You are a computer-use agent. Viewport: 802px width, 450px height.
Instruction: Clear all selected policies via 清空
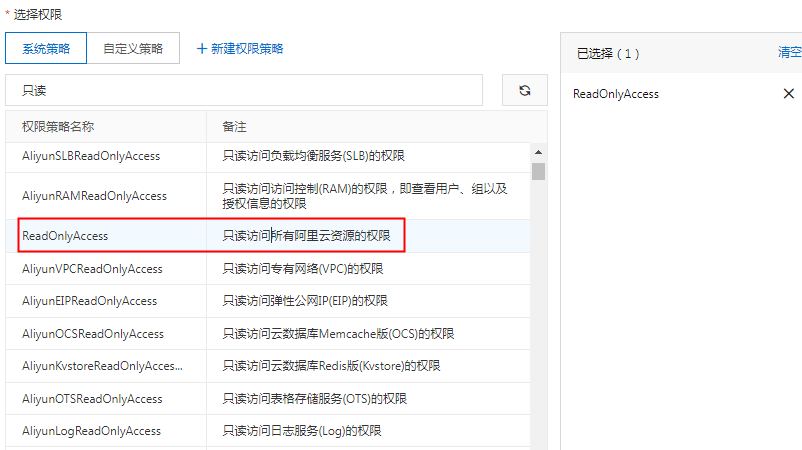(x=790, y=52)
